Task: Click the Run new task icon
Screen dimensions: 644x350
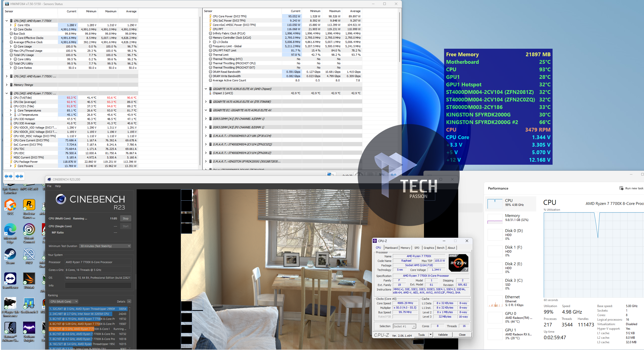Action: click(x=621, y=188)
